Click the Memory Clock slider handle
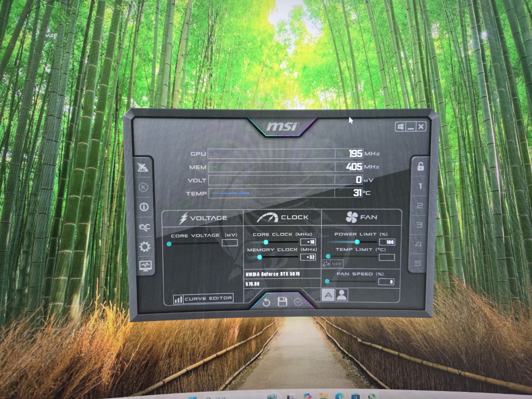The image size is (532, 399). click(x=260, y=257)
